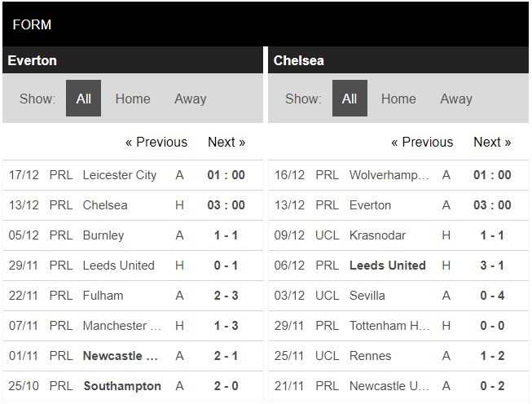Click Leeds United in Chelsea's form list

tap(387, 266)
